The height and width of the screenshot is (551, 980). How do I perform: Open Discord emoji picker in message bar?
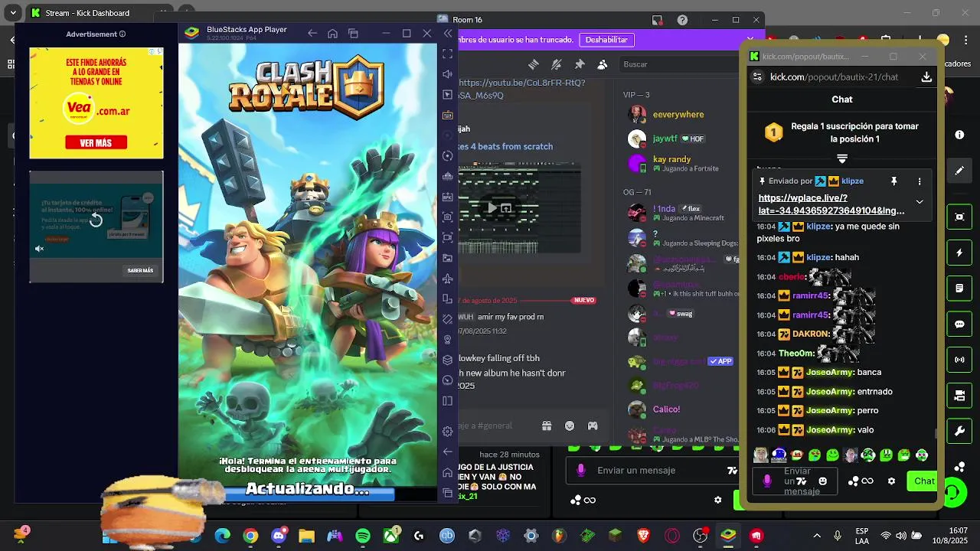pos(570,426)
